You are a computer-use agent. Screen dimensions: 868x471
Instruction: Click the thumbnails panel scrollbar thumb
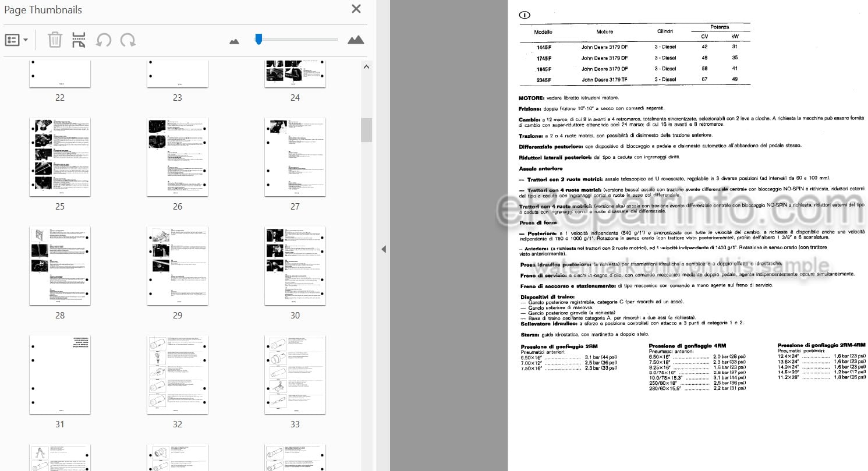(x=366, y=130)
